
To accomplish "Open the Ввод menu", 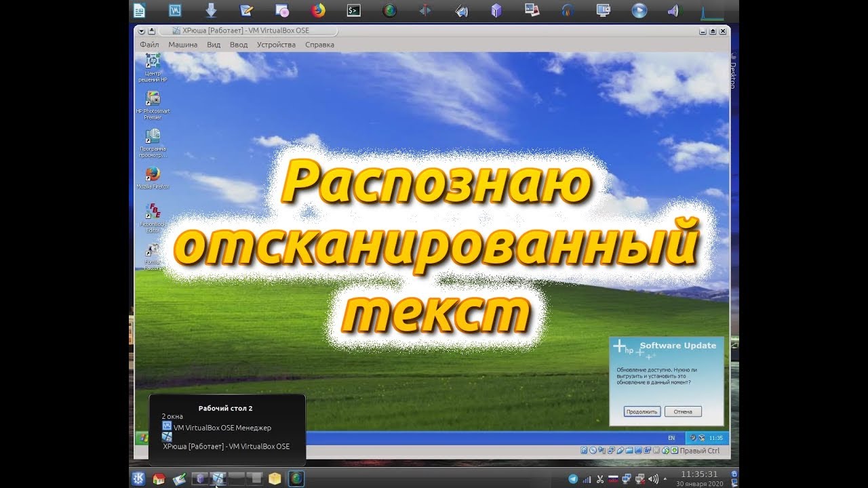I will coord(239,45).
